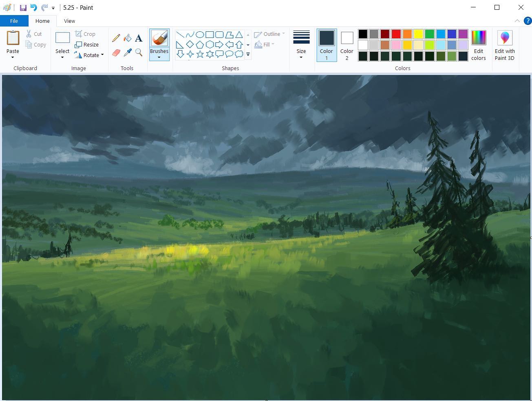Choose the Six-point star shape

point(210,54)
